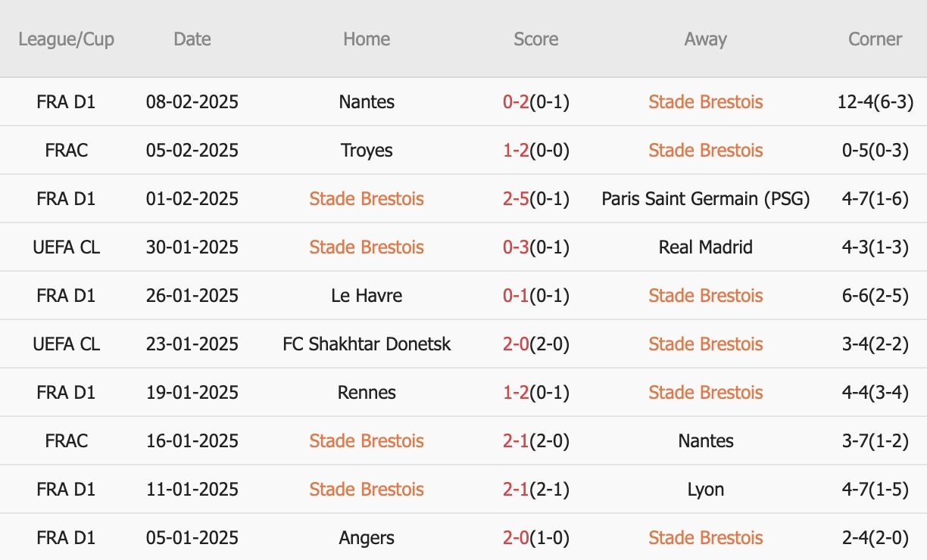Viewport: 927px width, 560px height.
Task: Click Lyon in the Away column
Action: point(705,489)
